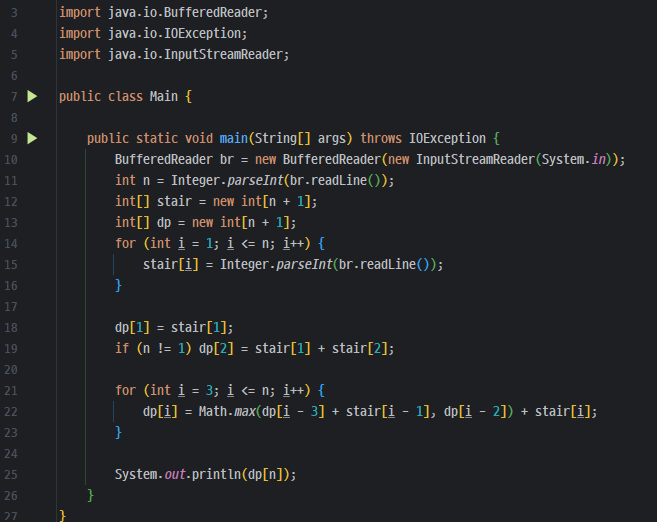Click line number 10 in the gutter
The width and height of the screenshot is (657, 522).
pyautogui.click(x=11, y=160)
